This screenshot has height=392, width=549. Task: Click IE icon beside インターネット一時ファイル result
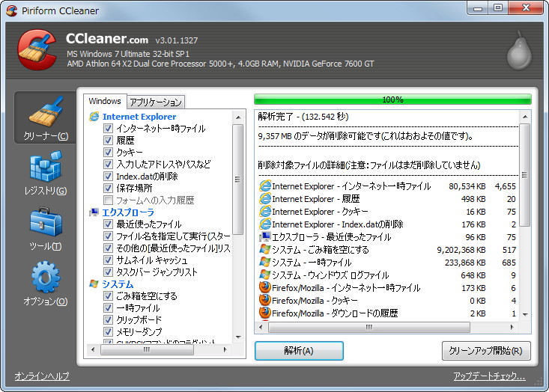265,186
